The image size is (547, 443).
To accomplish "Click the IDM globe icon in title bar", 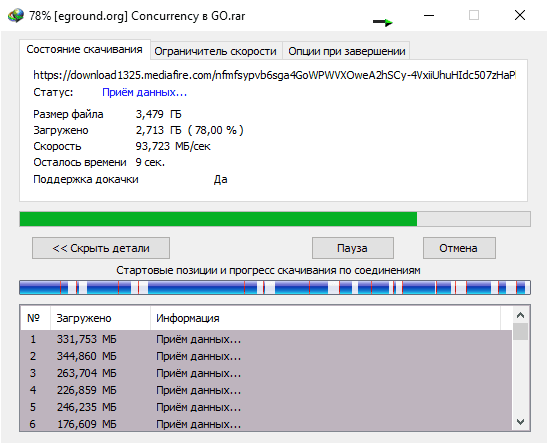I will click(16, 15).
